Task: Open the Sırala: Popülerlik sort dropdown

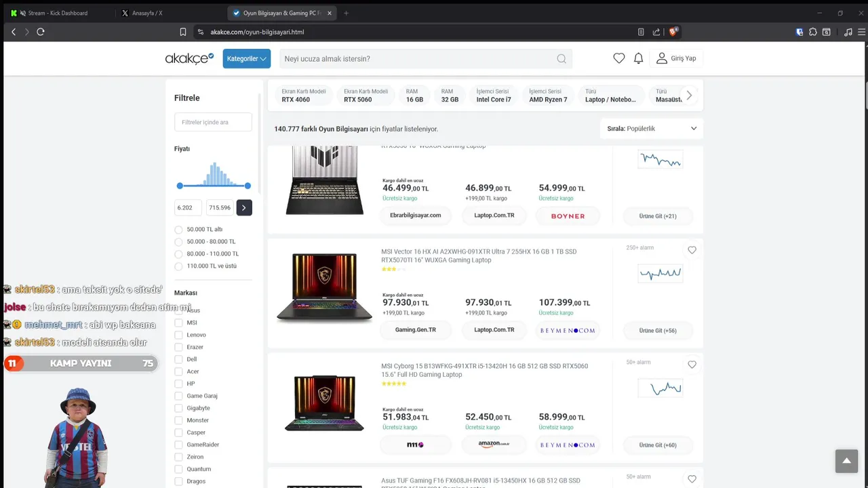Action: [x=652, y=128]
